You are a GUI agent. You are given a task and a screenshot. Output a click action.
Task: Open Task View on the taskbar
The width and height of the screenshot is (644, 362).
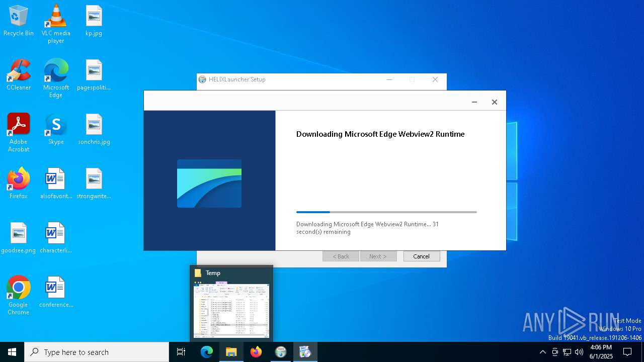(x=181, y=352)
